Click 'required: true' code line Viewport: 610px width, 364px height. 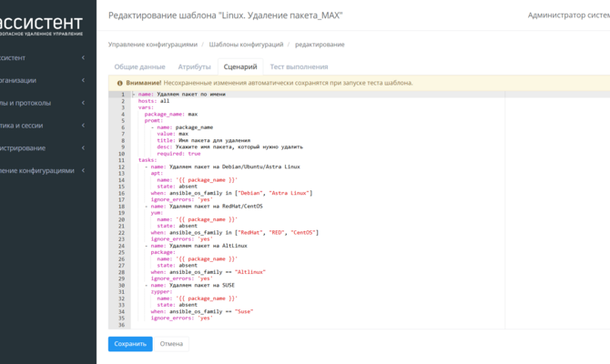[178, 154]
